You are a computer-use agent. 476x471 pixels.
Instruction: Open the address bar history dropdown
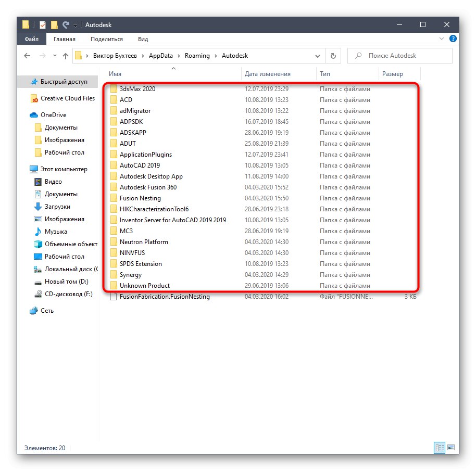coord(318,56)
